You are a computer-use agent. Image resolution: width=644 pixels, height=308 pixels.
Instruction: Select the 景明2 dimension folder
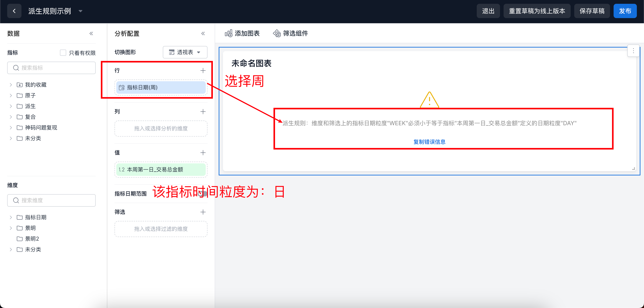(32, 239)
